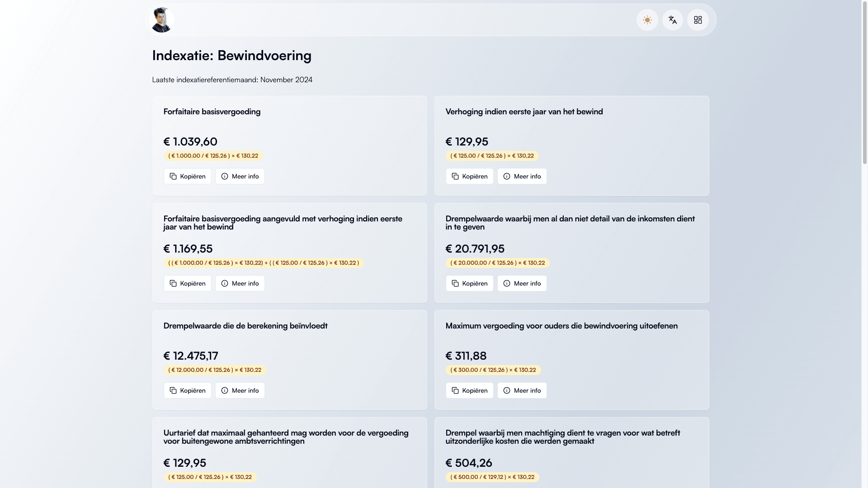The height and width of the screenshot is (488, 868).
Task: Open Meer info for Forfaitaire basisvergoeding
Action: point(240,176)
